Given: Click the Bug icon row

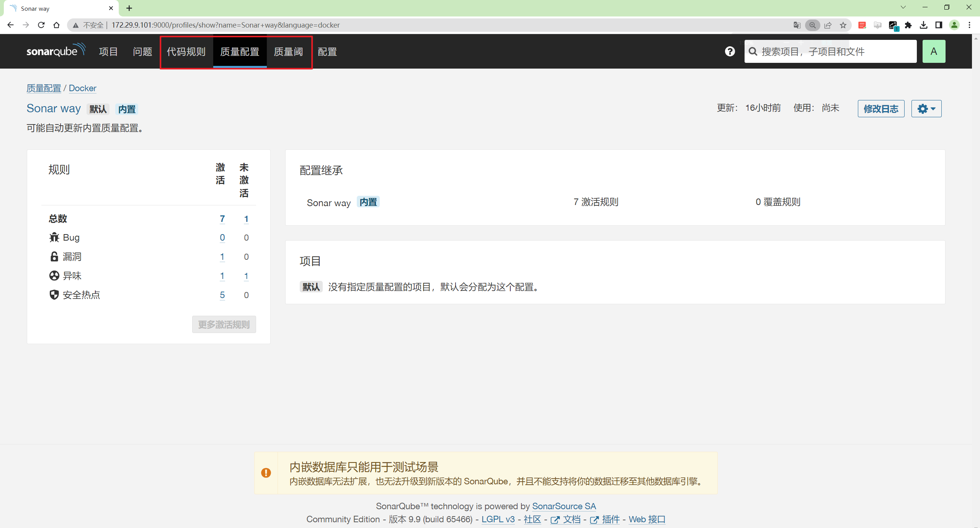Looking at the screenshot, I should (x=54, y=238).
